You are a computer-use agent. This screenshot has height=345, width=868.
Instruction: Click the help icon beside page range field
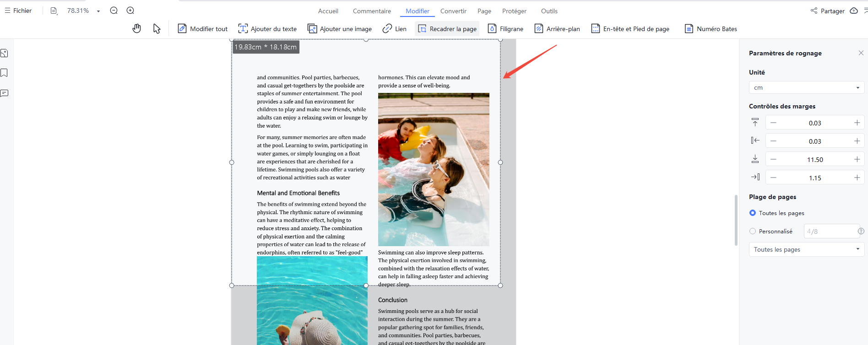coord(861,231)
